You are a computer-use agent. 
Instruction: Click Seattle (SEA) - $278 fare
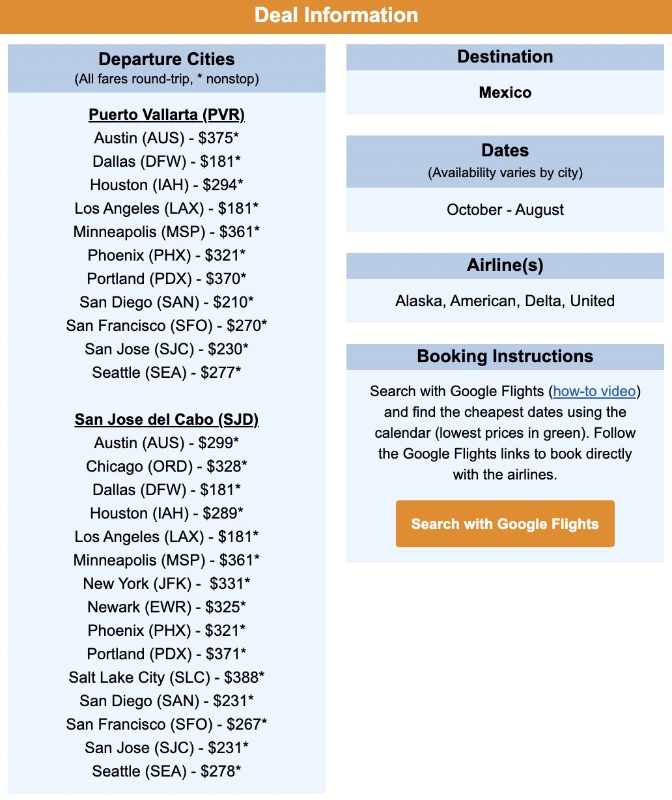167,771
